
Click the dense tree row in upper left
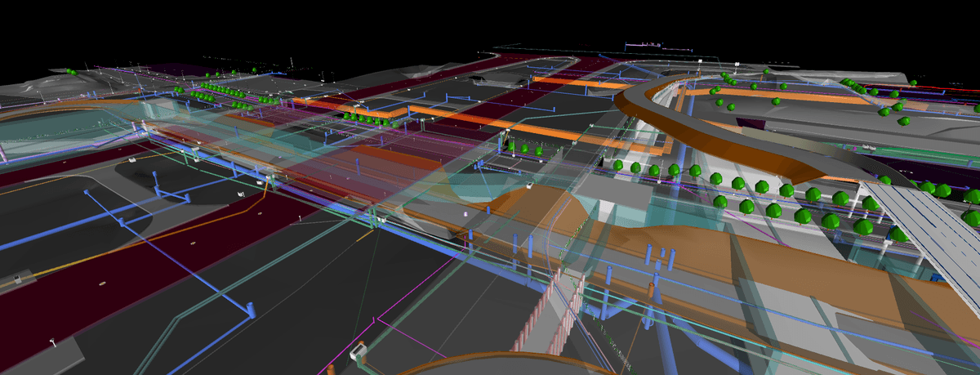[x=220, y=92]
